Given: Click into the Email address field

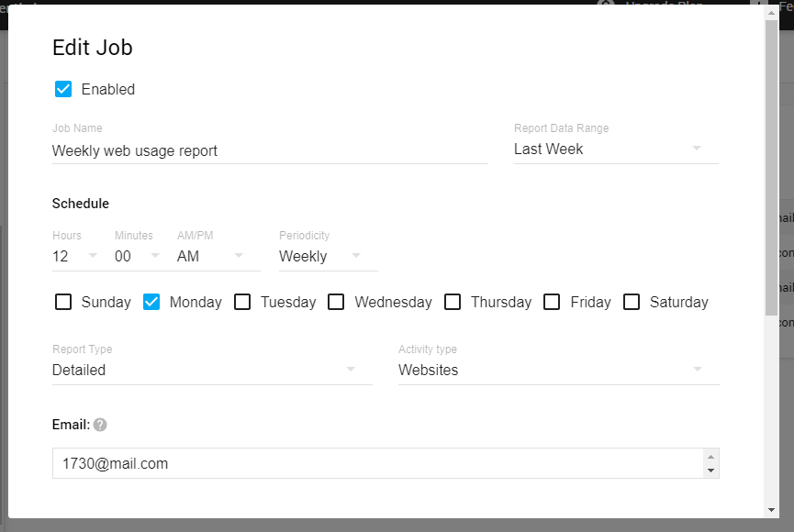Looking at the screenshot, I should click(x=376, y=464).
